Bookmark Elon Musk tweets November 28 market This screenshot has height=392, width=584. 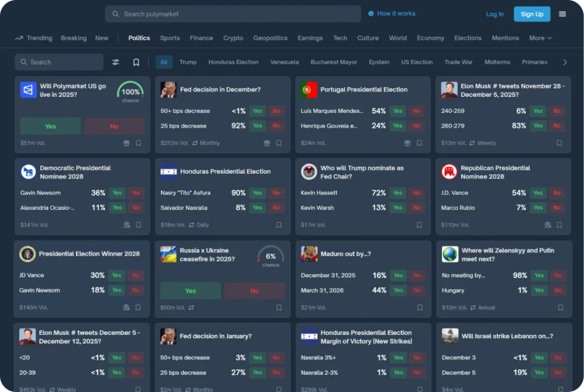[559, 143]
